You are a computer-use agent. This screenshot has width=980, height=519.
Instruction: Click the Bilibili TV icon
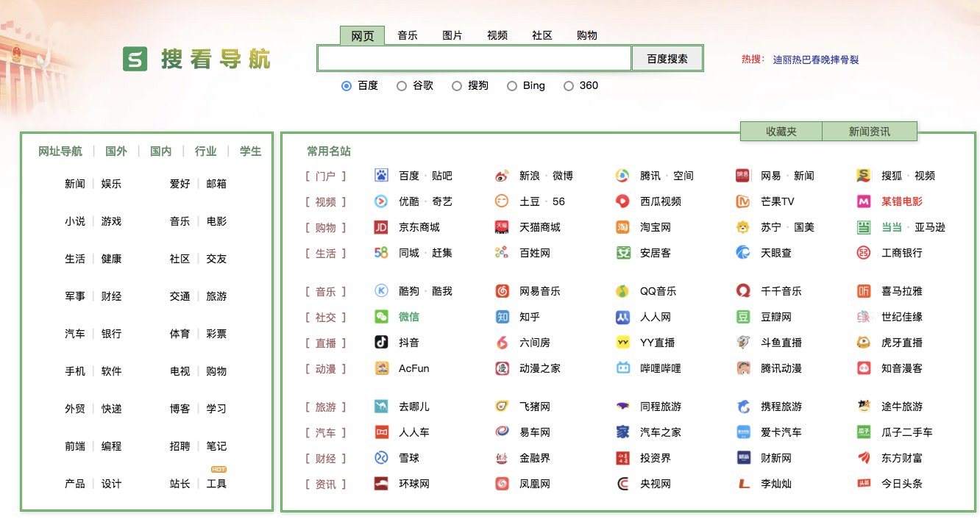tap(622, 368)
